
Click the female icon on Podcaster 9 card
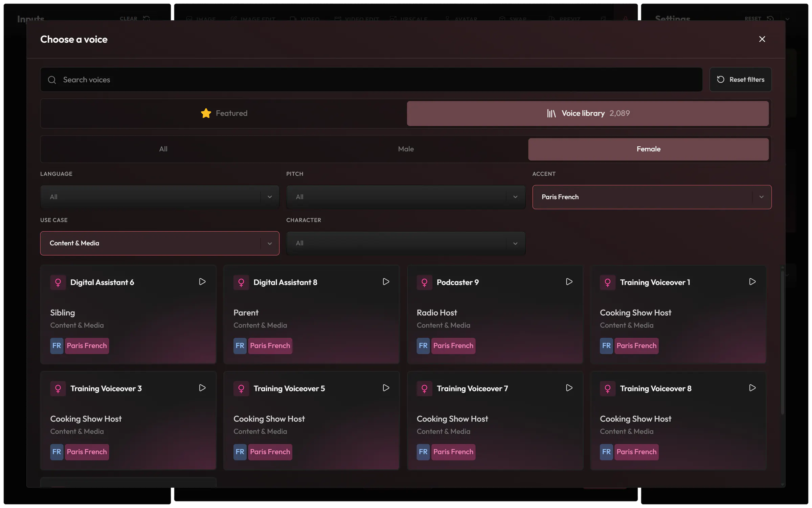pyautogui.click(x=424, y=282)
